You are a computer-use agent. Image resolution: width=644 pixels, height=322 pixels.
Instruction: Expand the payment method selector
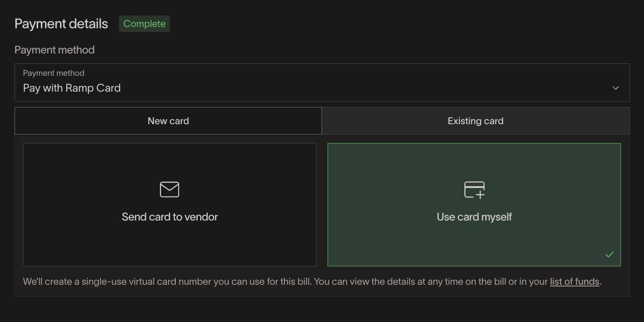coord(322,83)
